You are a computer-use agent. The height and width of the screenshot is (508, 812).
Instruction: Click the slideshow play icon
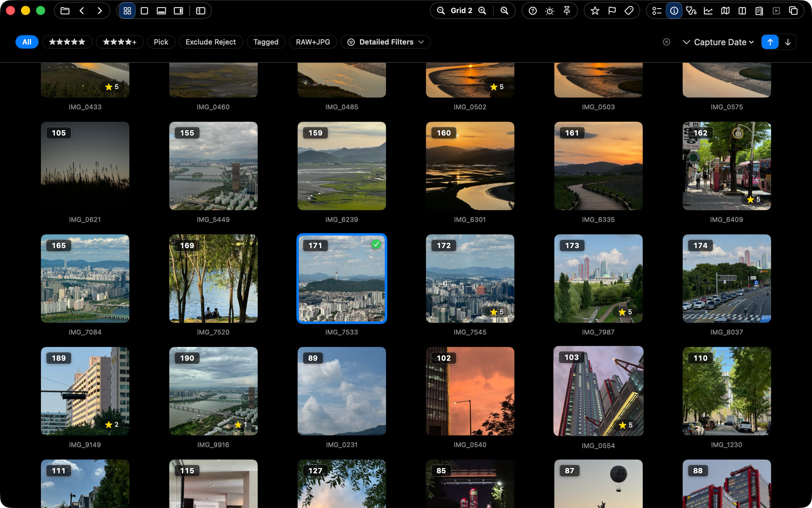[776, 11]
